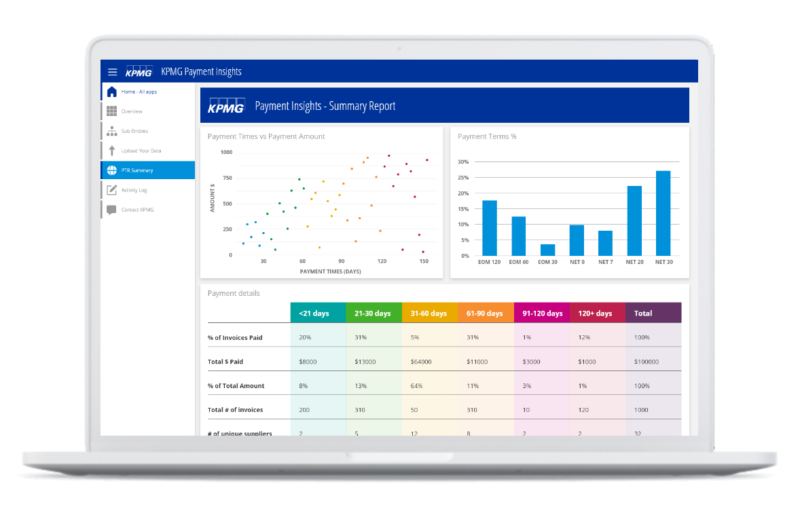800x532 pixels.
Task: Open Home - All apps menu item
Action: [x=139, y=92]
